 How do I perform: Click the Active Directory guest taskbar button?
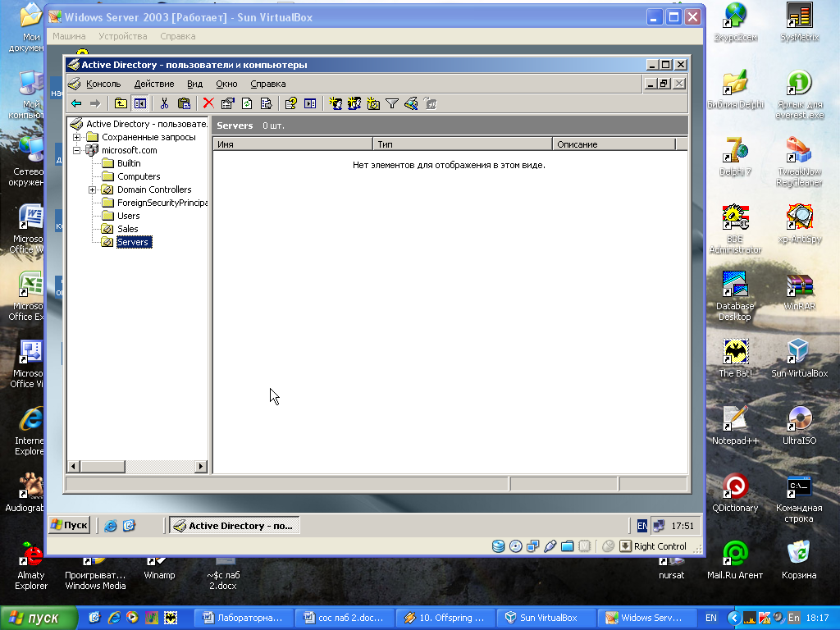pos(235,526)
